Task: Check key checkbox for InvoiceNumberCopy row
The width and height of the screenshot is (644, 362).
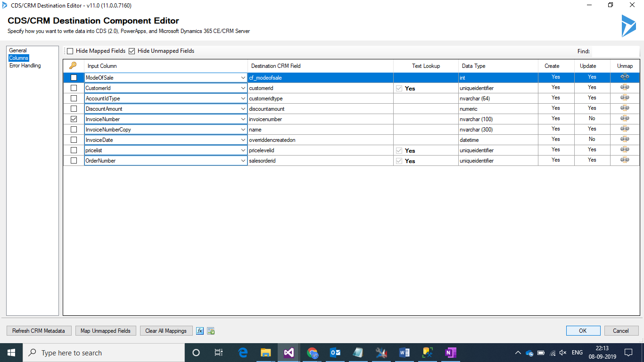Action: 74,130
